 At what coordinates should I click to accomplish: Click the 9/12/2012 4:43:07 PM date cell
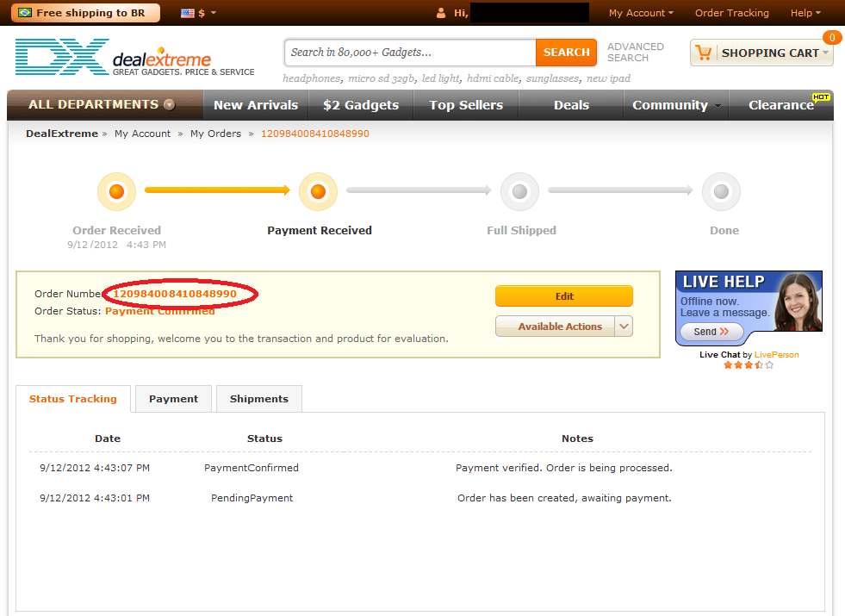coord(95,468)
